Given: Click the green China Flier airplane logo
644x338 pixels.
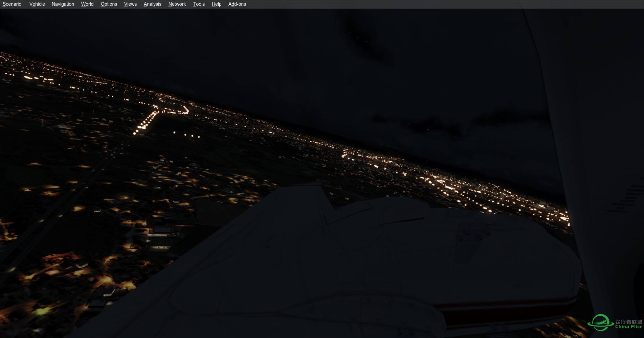Looking at the screenshot, I should [600, 322].
